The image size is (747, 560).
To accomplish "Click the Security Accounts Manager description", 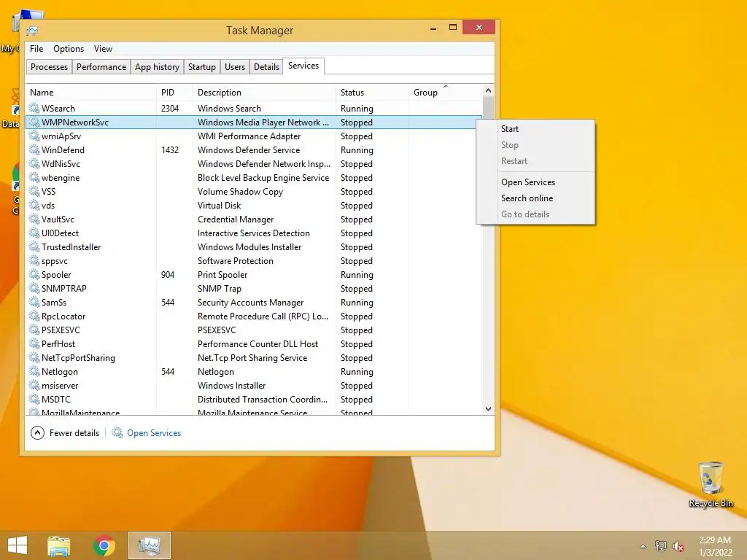I will click(x=251, y=303).
